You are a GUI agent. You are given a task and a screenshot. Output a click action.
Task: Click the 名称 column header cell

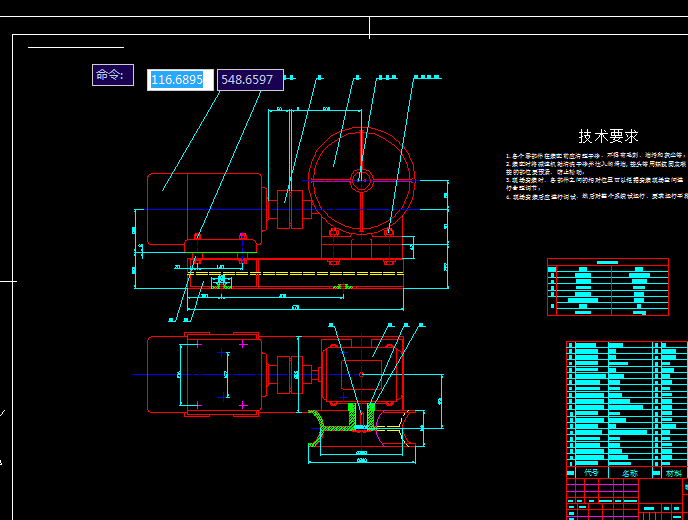tap(630, 473)
